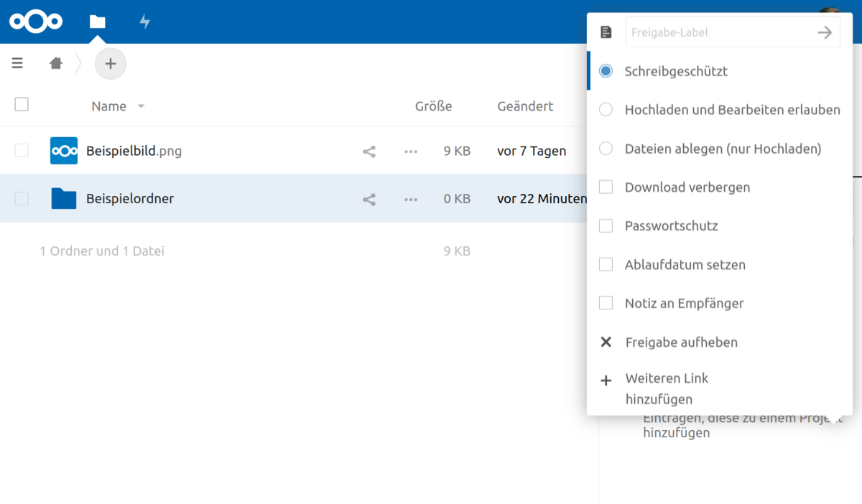Sort files by Geändert column
The width and height of the screenshot is (862, 504).
click(525, 106)
